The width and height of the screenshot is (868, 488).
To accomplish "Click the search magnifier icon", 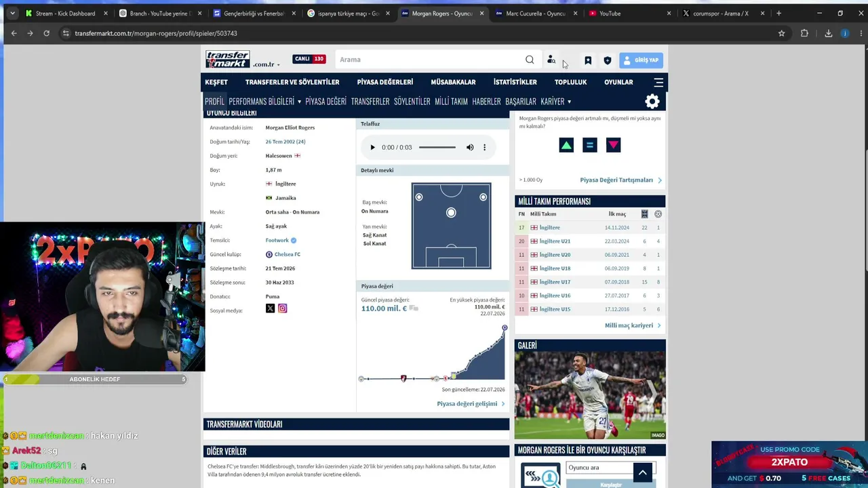I will point(530,60).
